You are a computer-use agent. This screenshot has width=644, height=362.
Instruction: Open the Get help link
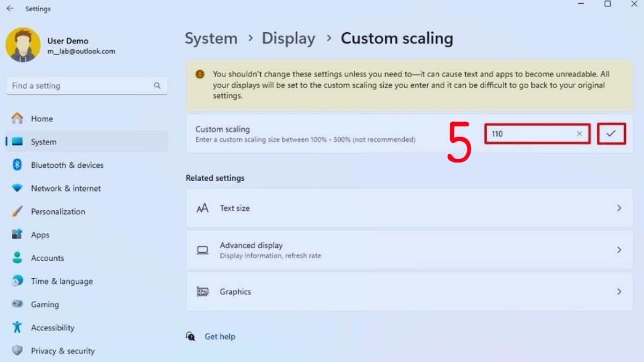tap(220, 336)
